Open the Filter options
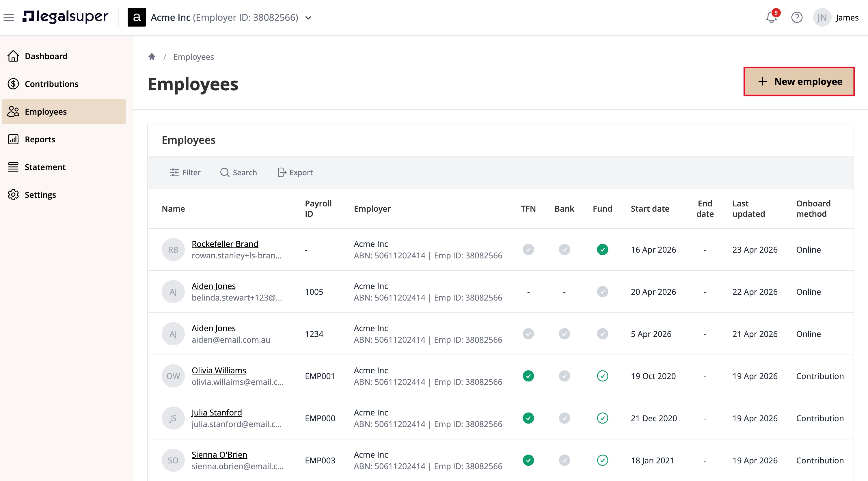The width and height of the screenshot is (868, 481). pyautogui.click(x=185, y=172)
